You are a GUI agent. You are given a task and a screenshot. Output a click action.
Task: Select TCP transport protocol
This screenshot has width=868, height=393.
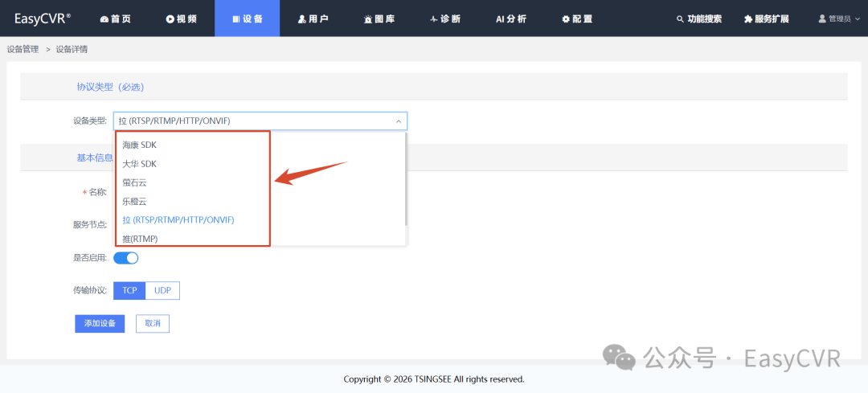(129, 290)
